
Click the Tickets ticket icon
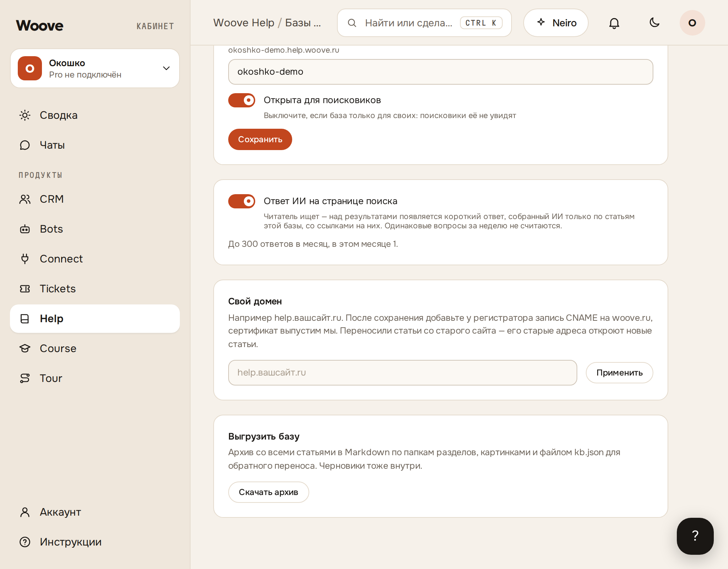(25, 289)
